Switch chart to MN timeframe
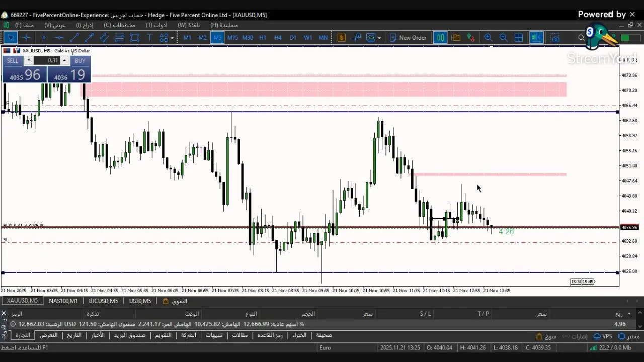 pos(323,38)
